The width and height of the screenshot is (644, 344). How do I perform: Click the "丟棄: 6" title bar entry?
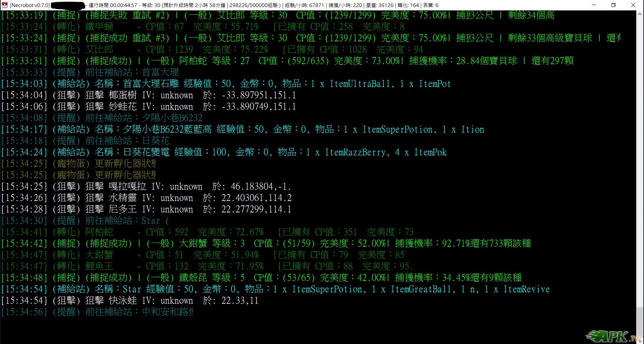click(x=431, y=5)
